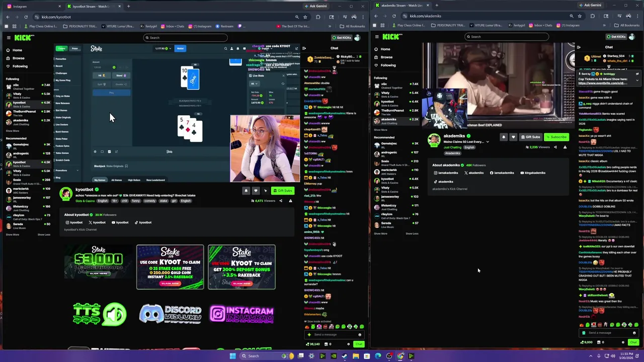Click Gift Subs on akademiks channel

(x=530, y=137)
